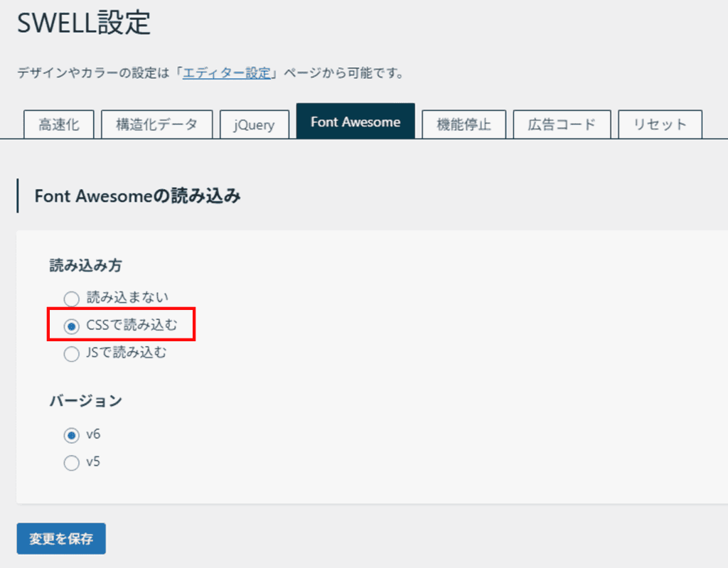Viewport: 728px width, 568px height.
Task: Click the 読み込み方 field label
Action: [x=85, y=266]
